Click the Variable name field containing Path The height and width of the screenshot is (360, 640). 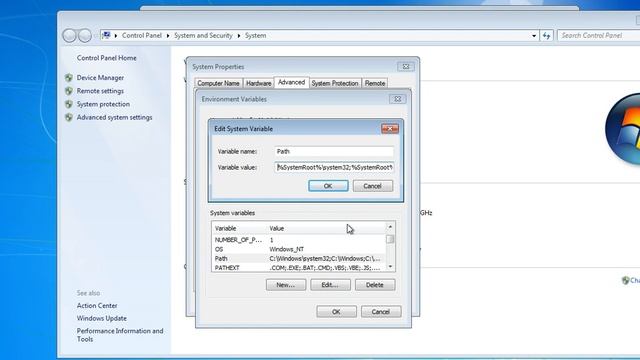click(x=334, y=151)
